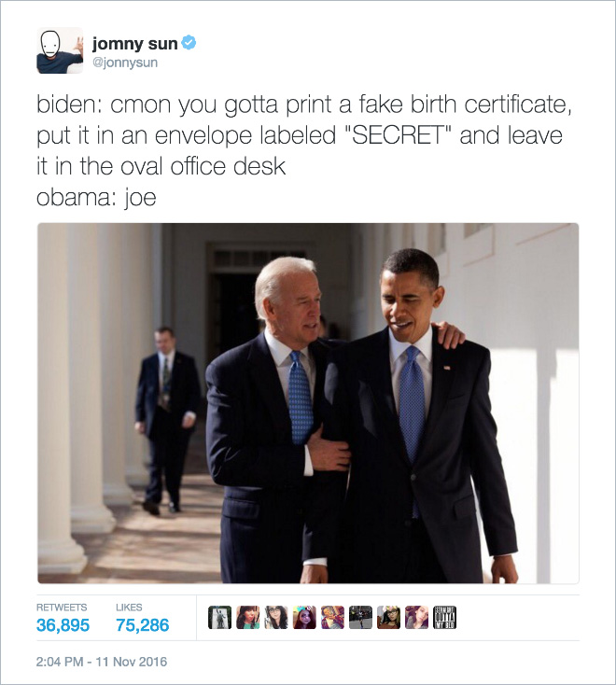Open the seventh liker avatar, with a flower crown
This screenshot has width=616, height=685.
tap(388, 617)
